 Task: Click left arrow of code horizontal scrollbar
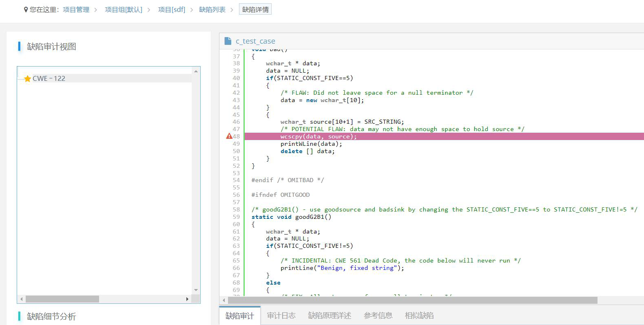224,301
